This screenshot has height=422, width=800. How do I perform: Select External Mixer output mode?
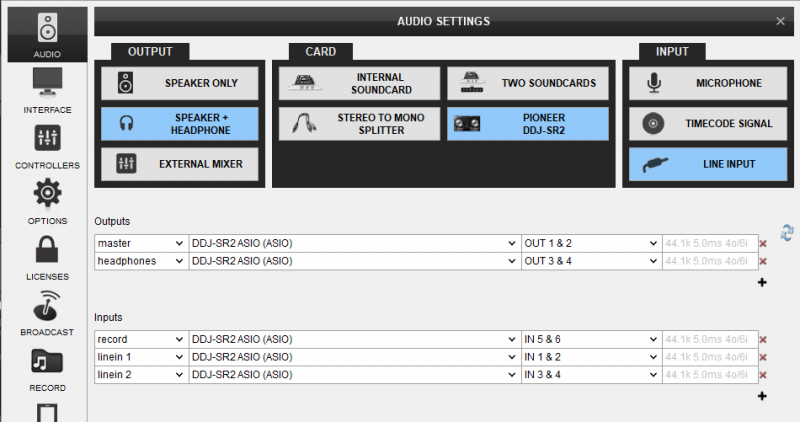[x=180, y=164]
